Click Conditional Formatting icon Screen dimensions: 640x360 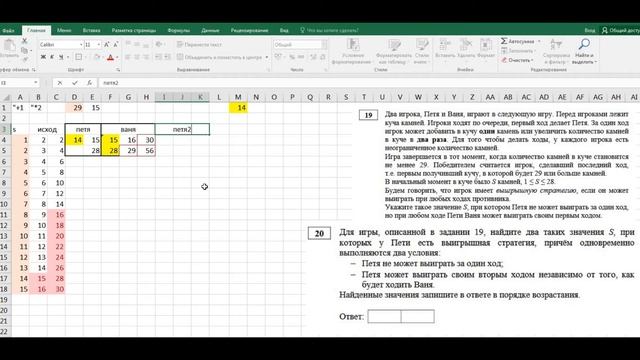(353, 44)
